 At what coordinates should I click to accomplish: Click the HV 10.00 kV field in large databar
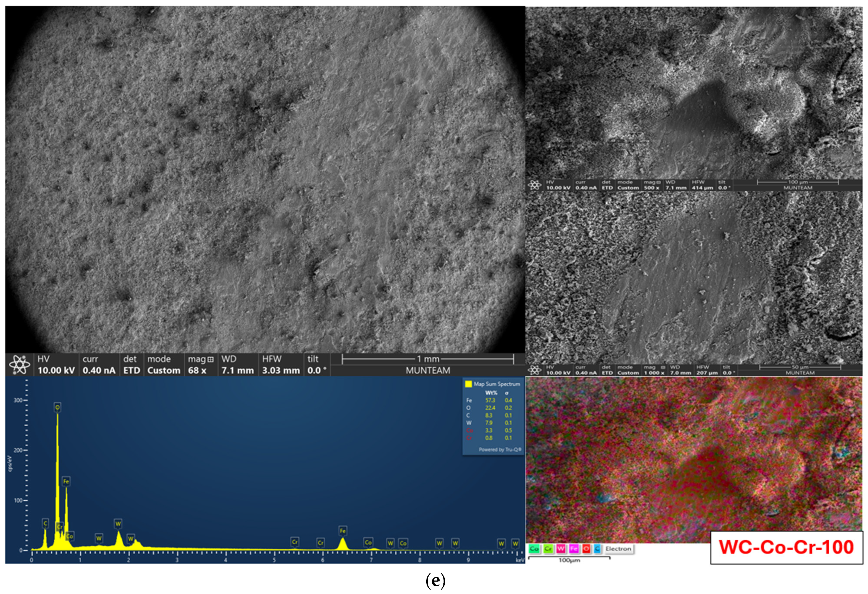56,365
